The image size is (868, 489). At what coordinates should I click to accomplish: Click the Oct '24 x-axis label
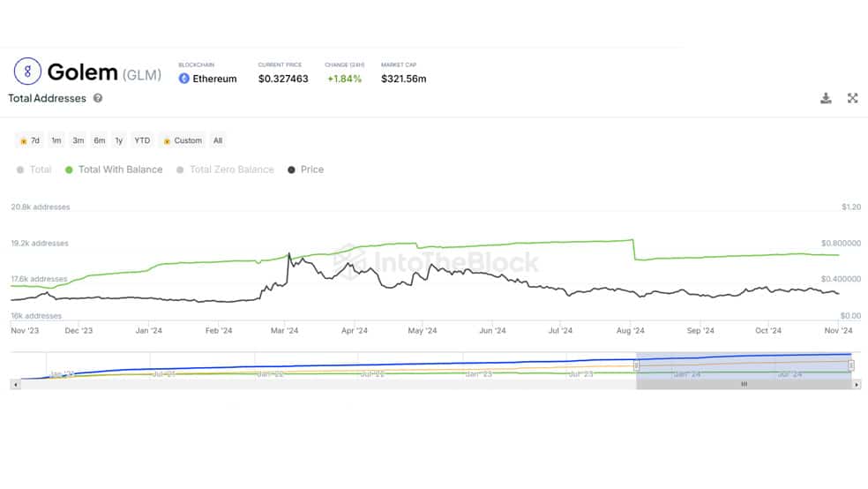[768, 331]
